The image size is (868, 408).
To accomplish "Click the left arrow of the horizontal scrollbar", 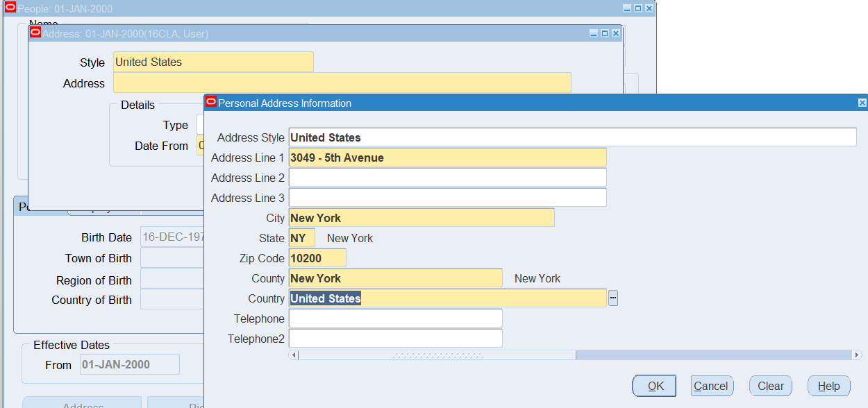I will (294, 355).
